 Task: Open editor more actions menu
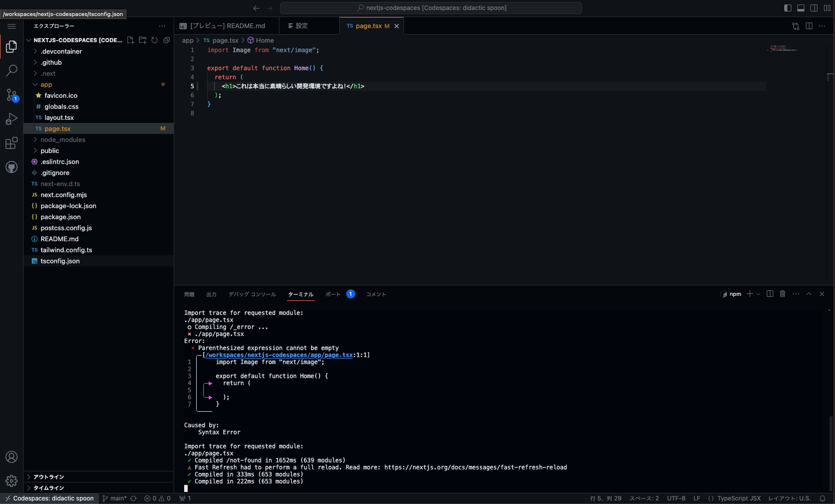pyautogui.click(x=822, y=26)
